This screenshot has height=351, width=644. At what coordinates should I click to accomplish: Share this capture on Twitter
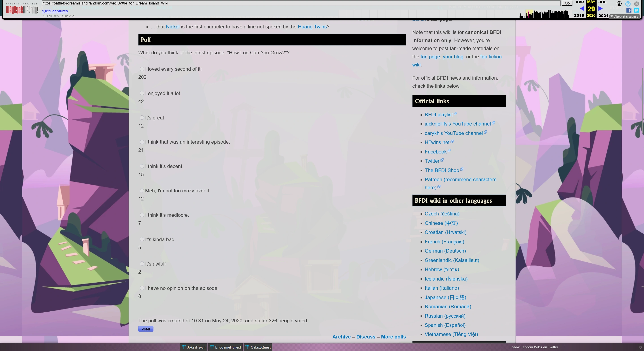636,10
